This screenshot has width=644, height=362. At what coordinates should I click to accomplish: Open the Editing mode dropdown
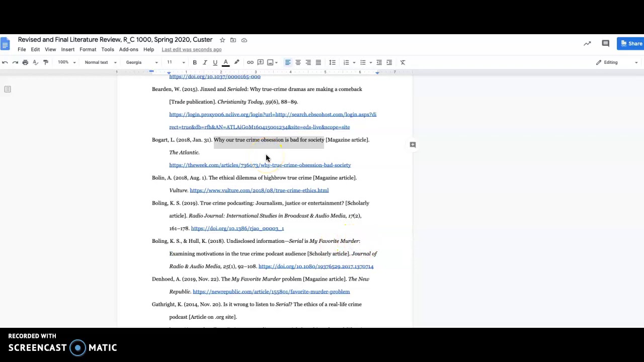[617, 62]
